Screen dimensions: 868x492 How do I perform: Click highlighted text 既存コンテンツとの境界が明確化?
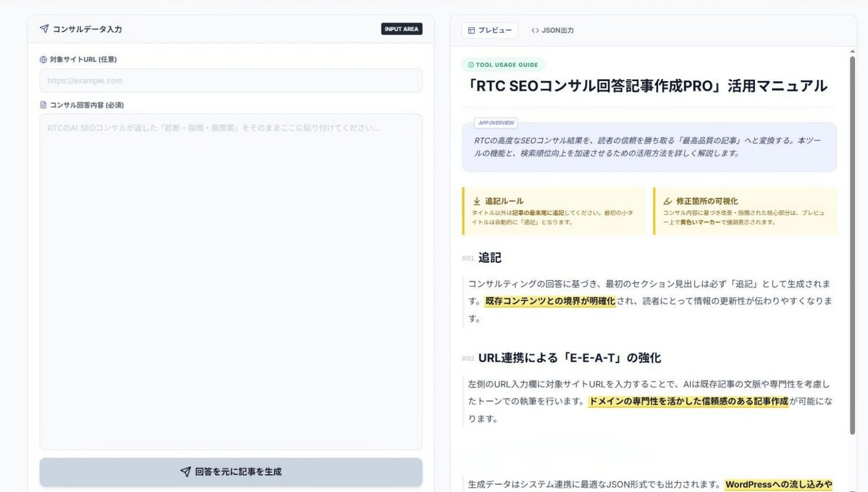pyautogui.click(x=550, y=301)
